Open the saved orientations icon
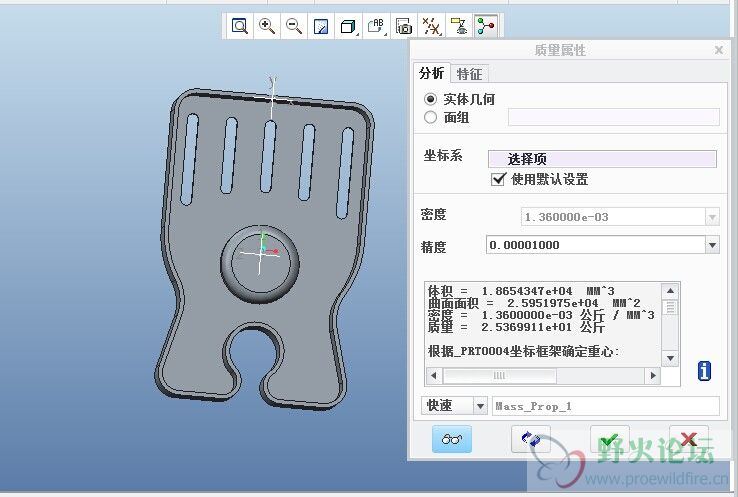The image size is (738, 497). [x=376, y=26]
